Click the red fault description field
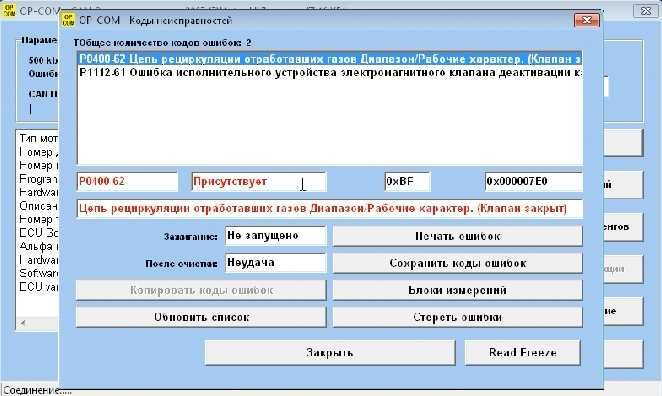Viewport: 662px width, 396px height. (330, 209)
